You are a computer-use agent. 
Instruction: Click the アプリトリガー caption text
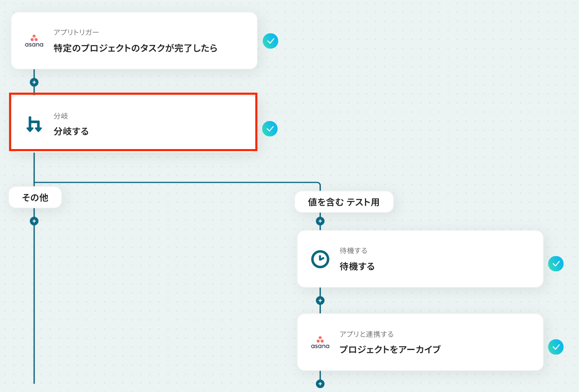[x=76, y=33]
